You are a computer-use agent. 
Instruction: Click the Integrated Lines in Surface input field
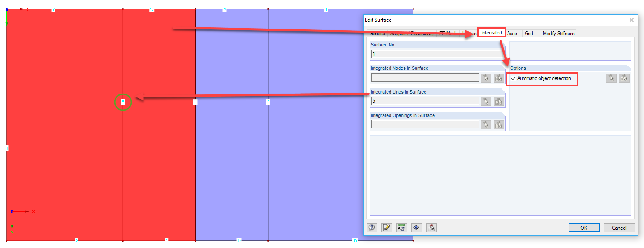[425, 101]
